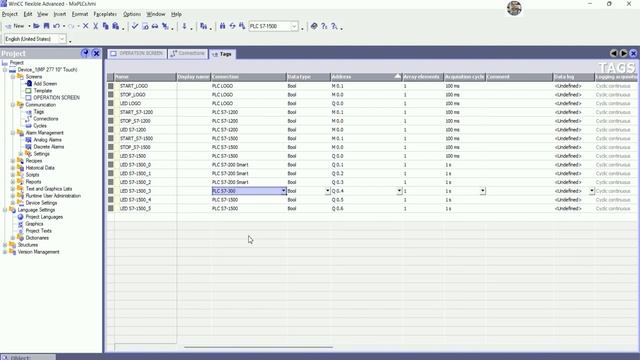Select Version Management in project tree
640x360 pixels.
(38, 252)
